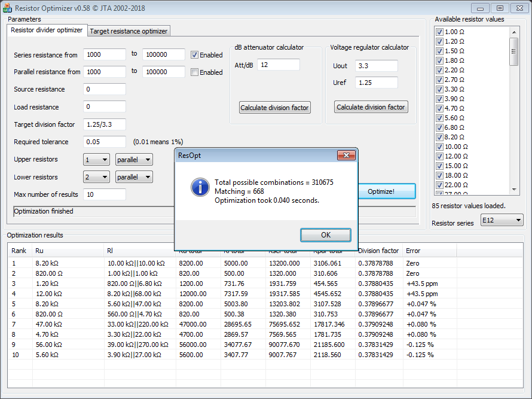Toggle Enabled checkbox for series resistance
This screenshot has width=532, height=399.
pos(195,55)
